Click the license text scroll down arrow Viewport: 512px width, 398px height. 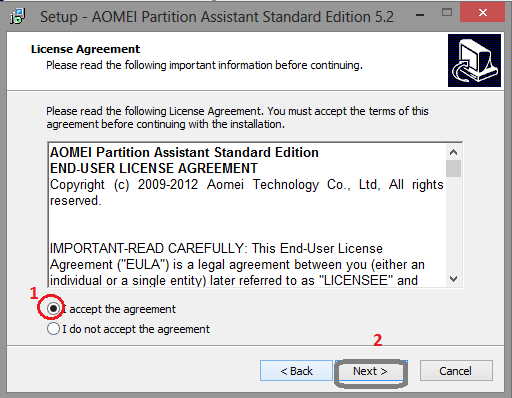pos(453,279)
